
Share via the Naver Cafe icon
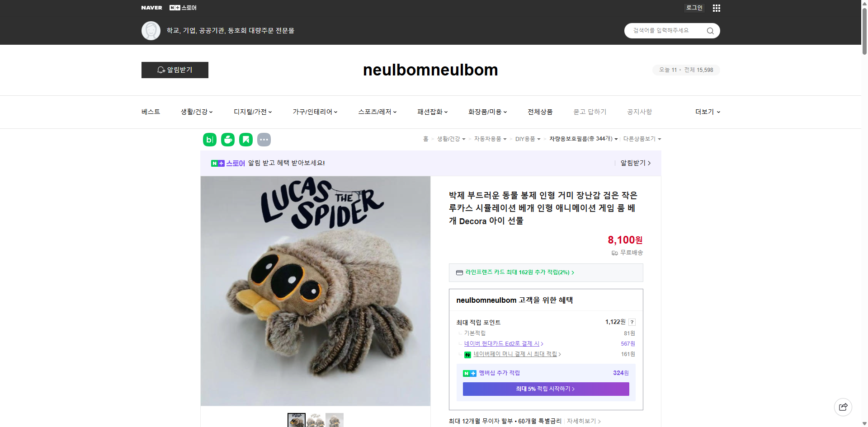tap(227, 140)
